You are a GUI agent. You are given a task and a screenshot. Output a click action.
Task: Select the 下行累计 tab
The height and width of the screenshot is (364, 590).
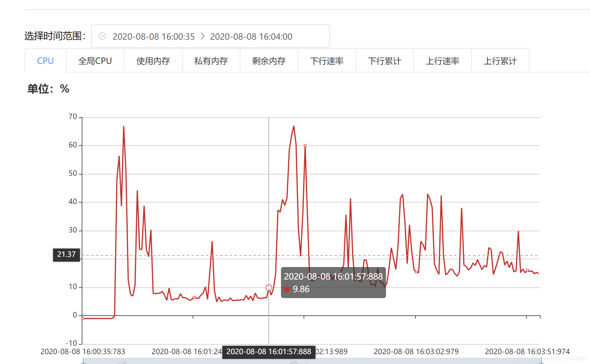384,61
